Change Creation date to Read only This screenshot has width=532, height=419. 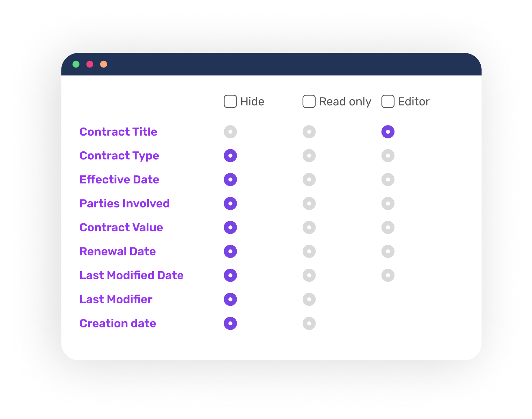coord(309,323)
